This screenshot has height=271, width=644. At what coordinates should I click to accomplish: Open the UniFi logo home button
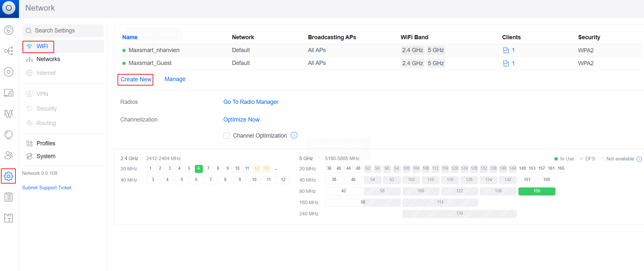9,8
